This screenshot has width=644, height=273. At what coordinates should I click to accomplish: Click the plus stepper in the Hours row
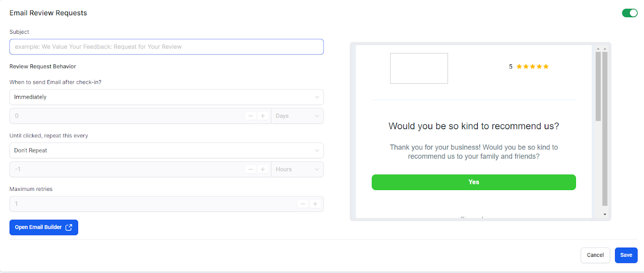(x=263, y=170)
